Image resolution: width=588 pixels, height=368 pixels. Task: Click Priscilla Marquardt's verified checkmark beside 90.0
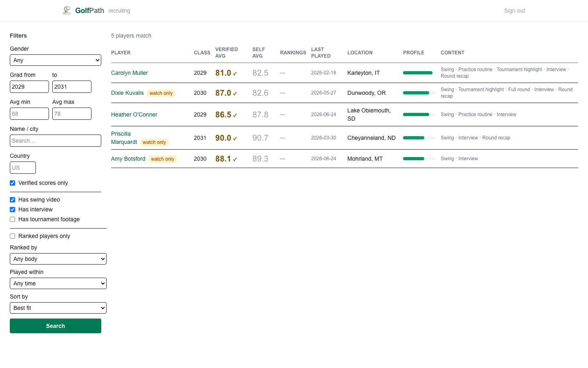(x=235, y=139)
